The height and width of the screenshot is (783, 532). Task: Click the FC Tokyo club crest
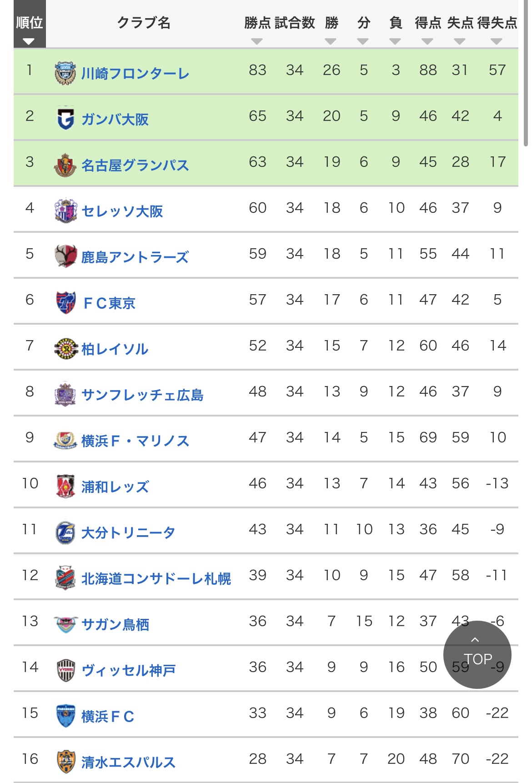[65, 302]
